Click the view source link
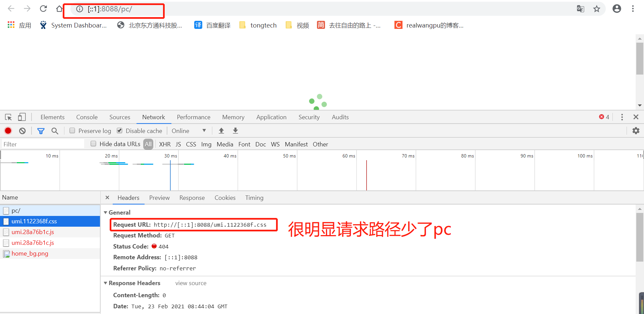The image size is (644, 314). point(191,283)
